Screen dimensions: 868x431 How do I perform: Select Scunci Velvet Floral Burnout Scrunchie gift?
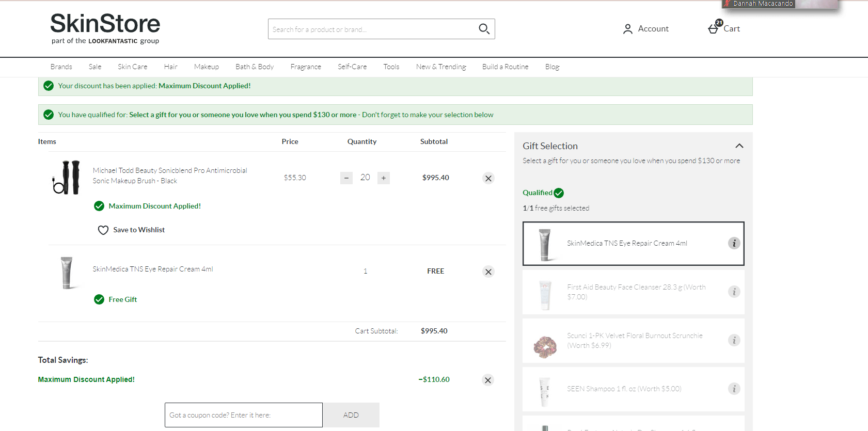click(x=635, y=340)
